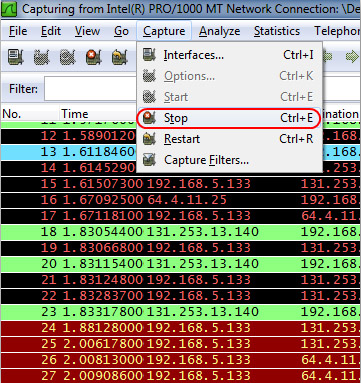The width and height of the screenshot is (361, 383).
Task: Select packet 24 at time 1.88128000
Action: click(180, 328)
